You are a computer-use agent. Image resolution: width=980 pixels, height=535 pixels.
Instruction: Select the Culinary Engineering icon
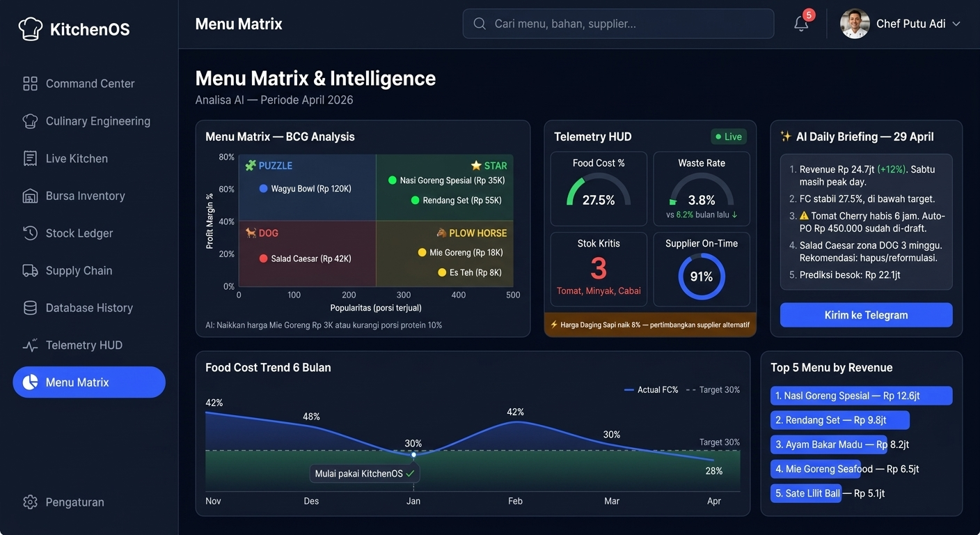(x=30, y=121)
